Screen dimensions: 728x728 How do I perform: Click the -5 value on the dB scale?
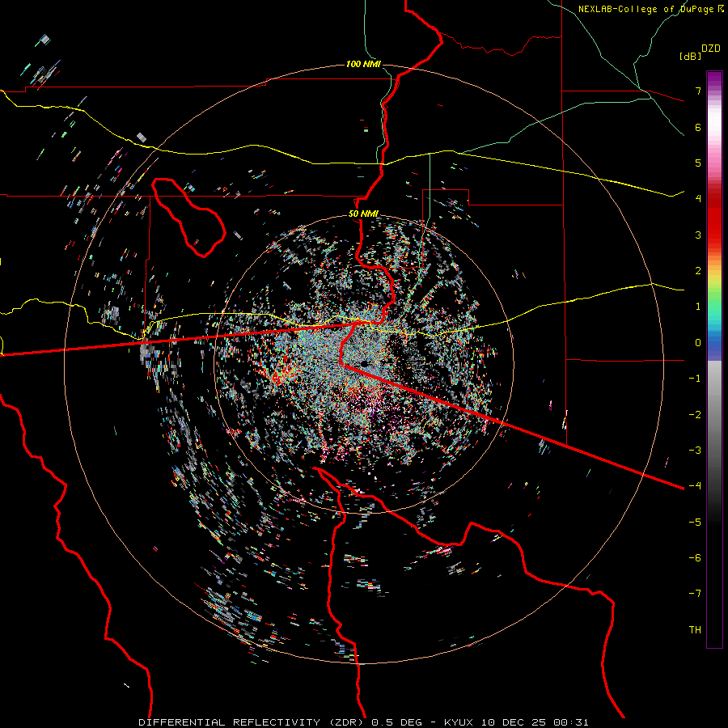[695, 523]
